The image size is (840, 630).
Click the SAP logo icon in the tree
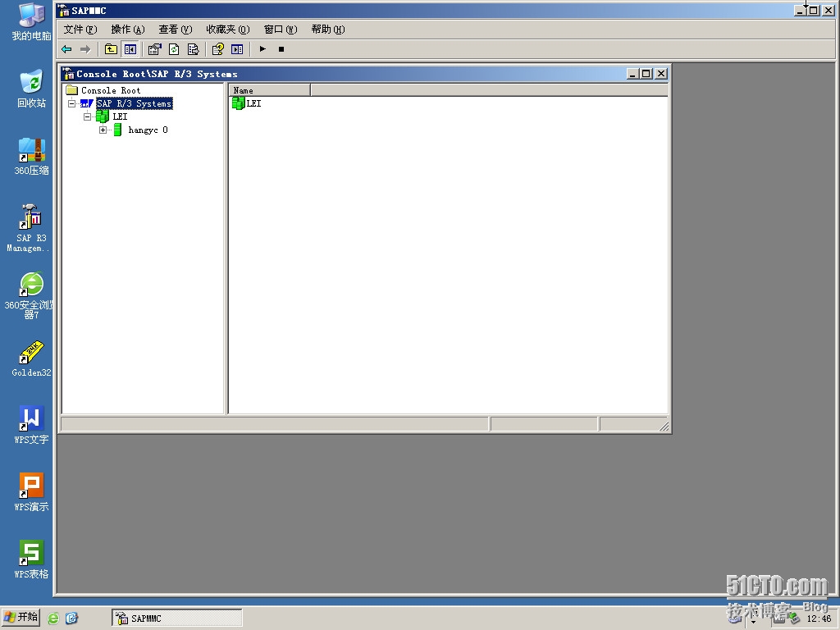[x=87, y=103]
